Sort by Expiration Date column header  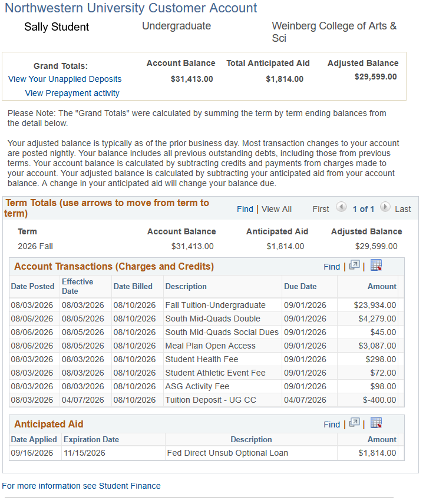(91, 439)
